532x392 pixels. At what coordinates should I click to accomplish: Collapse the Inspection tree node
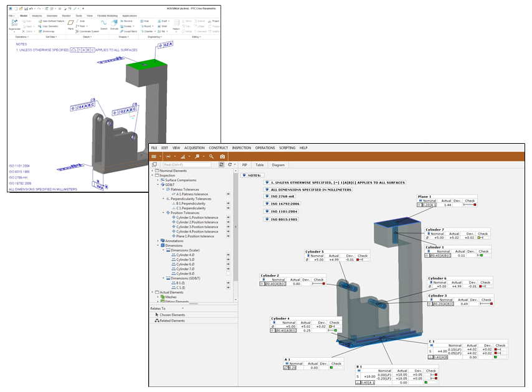[x=153, y=175]
